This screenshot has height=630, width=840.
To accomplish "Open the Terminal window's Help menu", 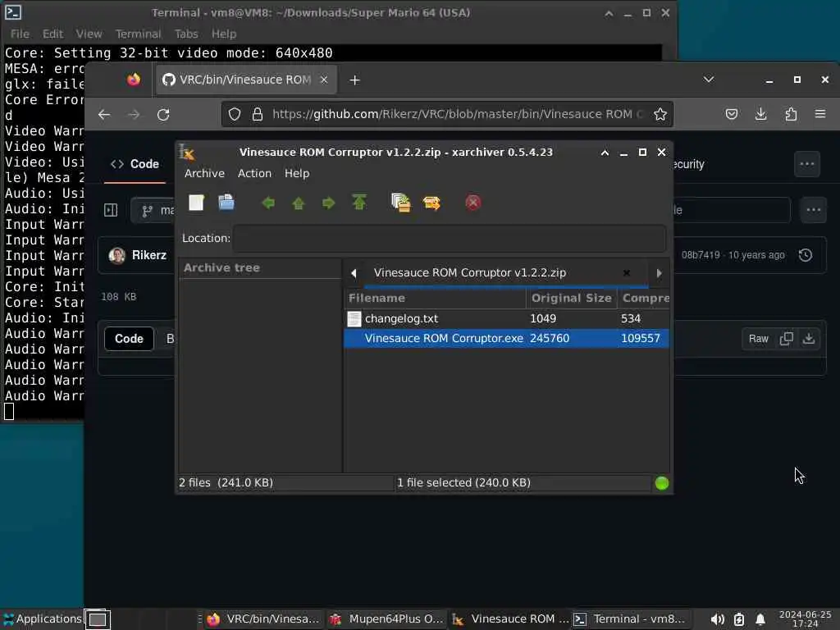I will (x=224, y=34).
